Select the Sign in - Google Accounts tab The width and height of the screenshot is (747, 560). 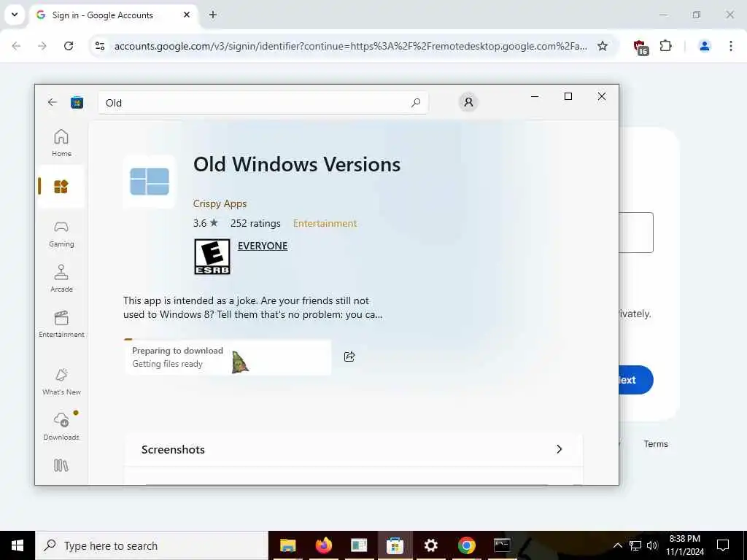115,15
